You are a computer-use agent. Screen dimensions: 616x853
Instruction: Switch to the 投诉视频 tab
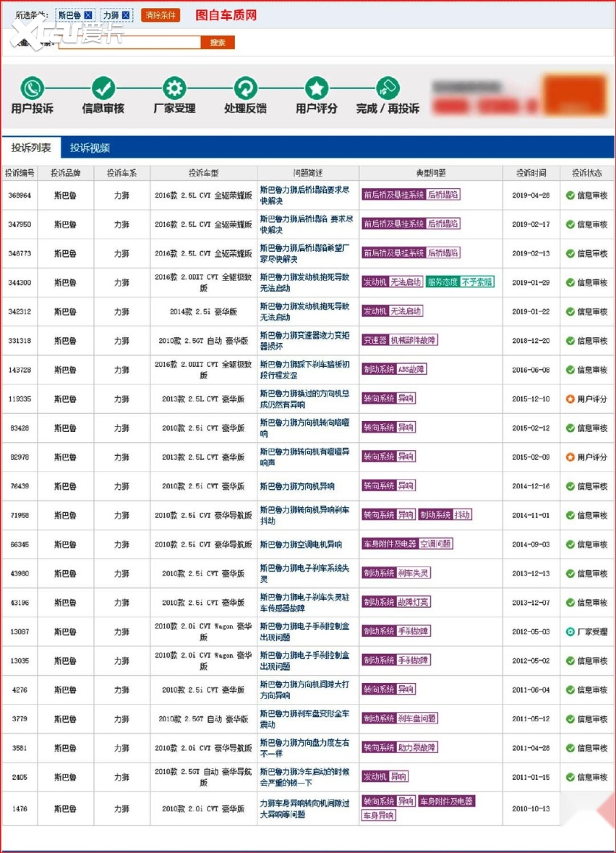click(x=90, y=148)
